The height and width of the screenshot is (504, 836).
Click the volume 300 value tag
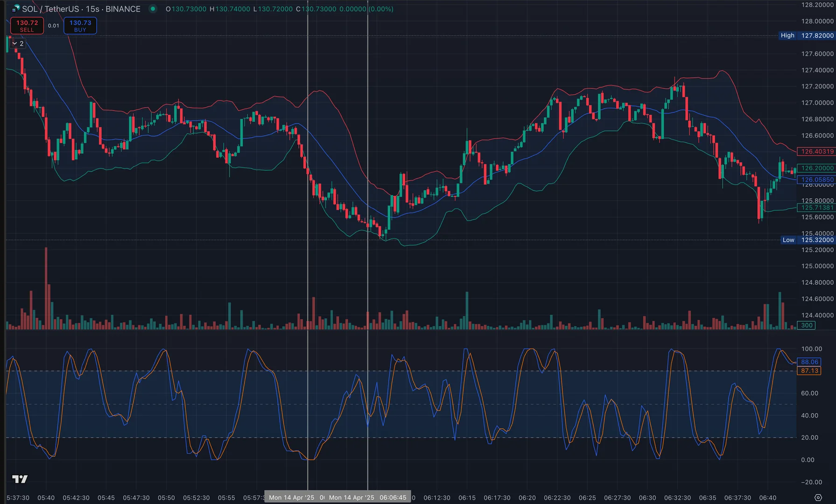807,325
